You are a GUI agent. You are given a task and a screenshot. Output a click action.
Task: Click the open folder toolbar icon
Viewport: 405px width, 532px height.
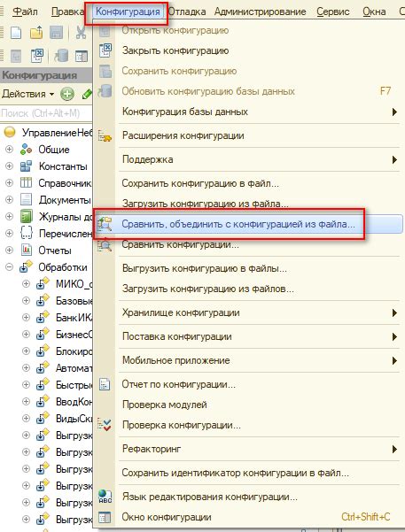point(36,33)
